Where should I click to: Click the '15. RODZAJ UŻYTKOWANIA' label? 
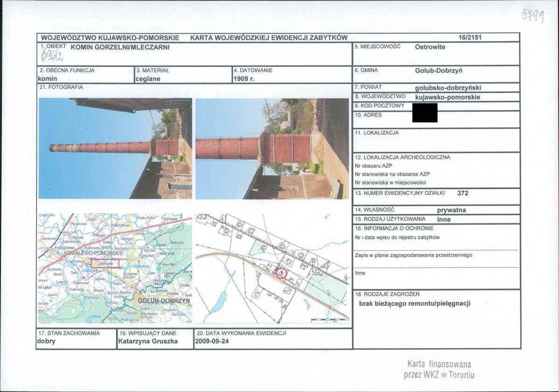390,219
